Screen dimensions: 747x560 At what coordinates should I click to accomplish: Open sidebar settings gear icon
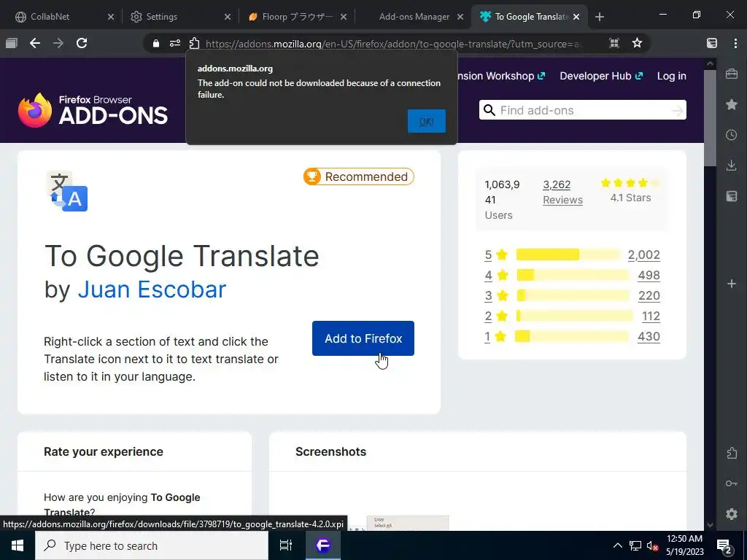(732, 514)
